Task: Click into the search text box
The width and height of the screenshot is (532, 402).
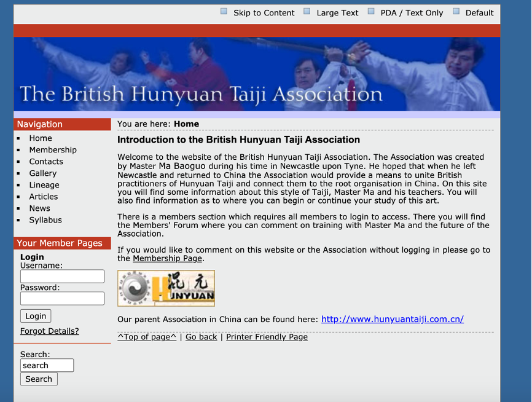Action: click(47, 365)
